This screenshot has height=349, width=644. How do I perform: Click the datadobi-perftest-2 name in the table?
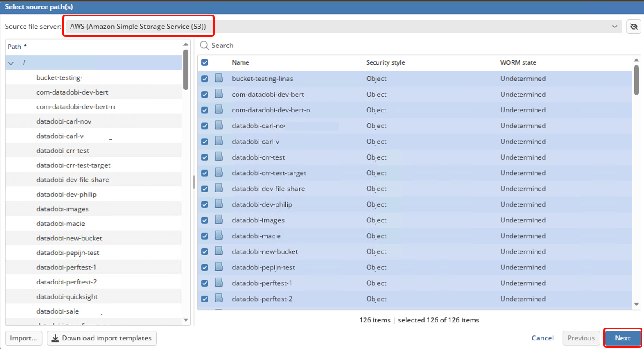click(x=262, y=299)
